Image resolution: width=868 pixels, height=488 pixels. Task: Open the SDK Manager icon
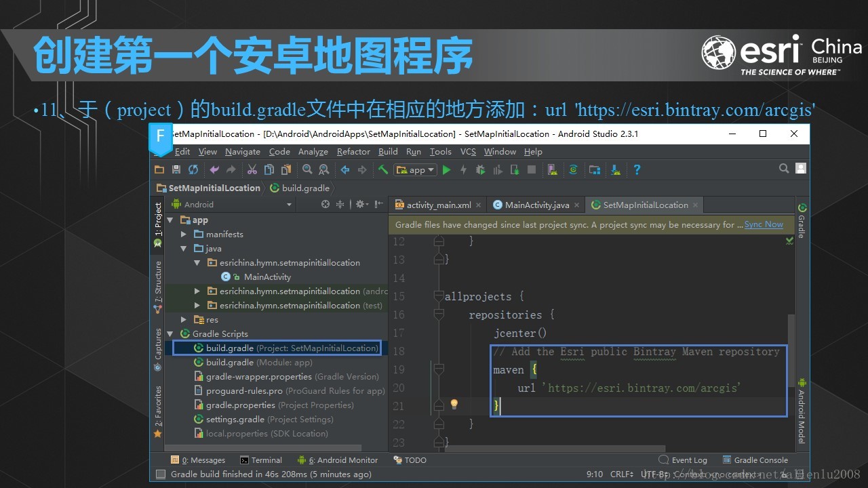(616, 169)
